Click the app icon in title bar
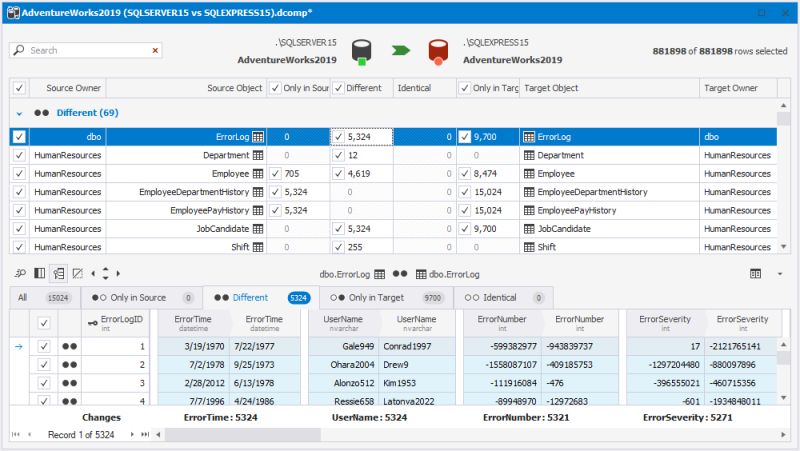 (x=13, y=13)
